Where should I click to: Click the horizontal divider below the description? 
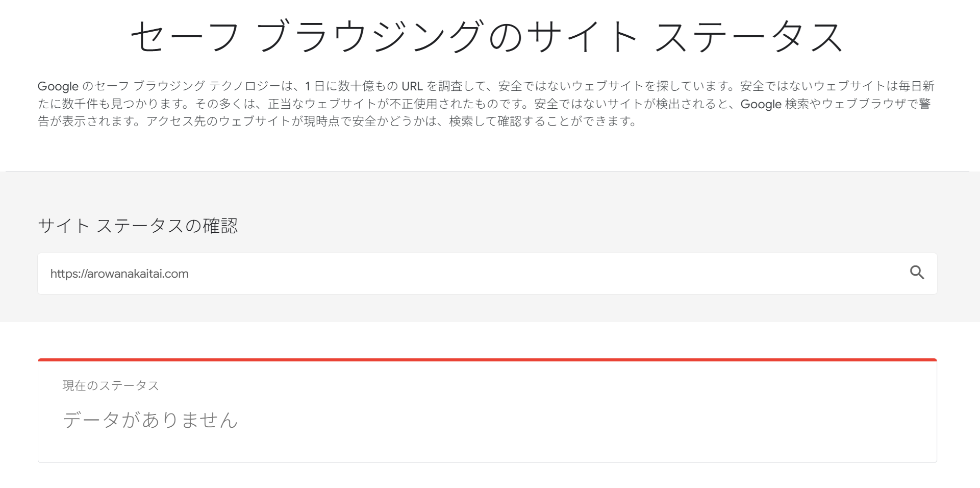pos(487,171)
